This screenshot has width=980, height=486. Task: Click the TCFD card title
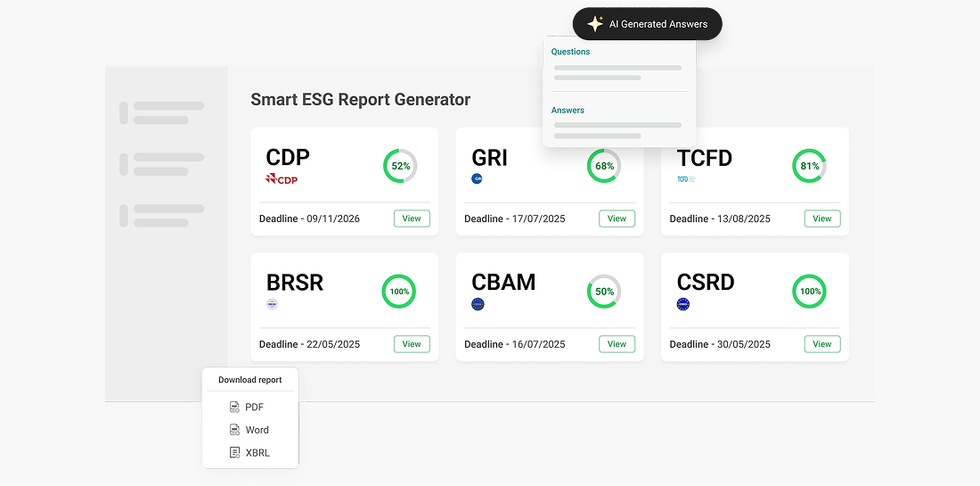[705, 158]
